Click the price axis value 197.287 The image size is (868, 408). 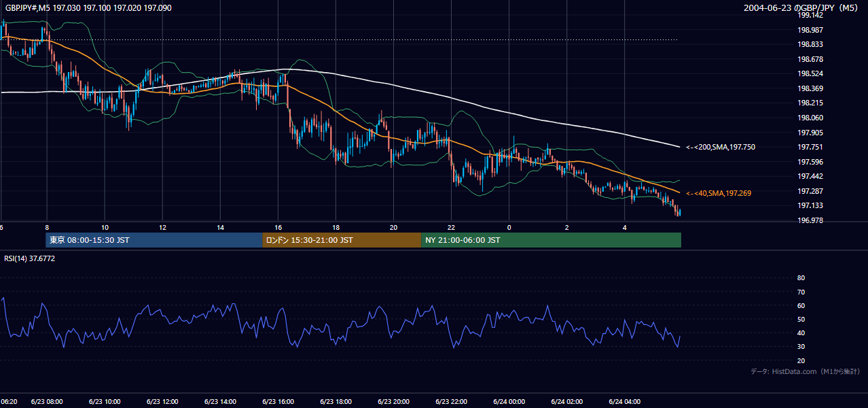coord(811,191)
